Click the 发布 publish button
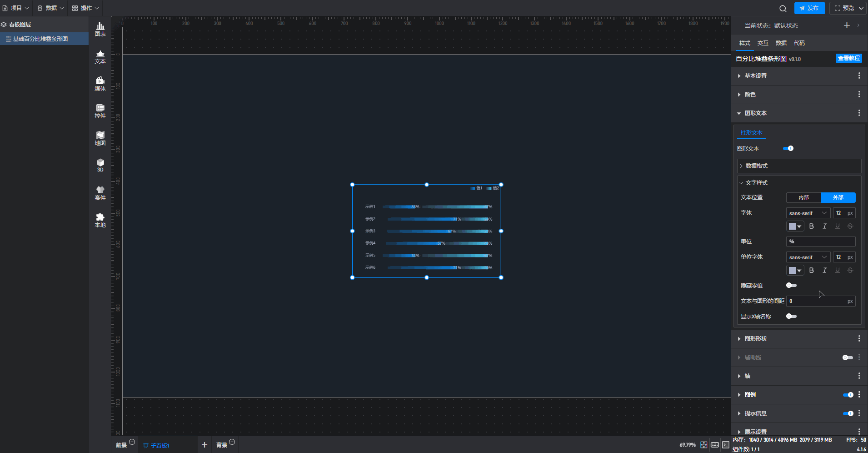This screenshot has height=453, width=868. coord(809,8)
